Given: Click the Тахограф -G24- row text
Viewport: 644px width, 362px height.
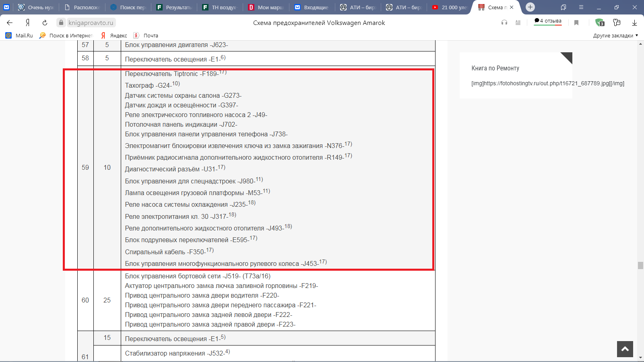Looking at the screenshot, I should pos(152,85).
